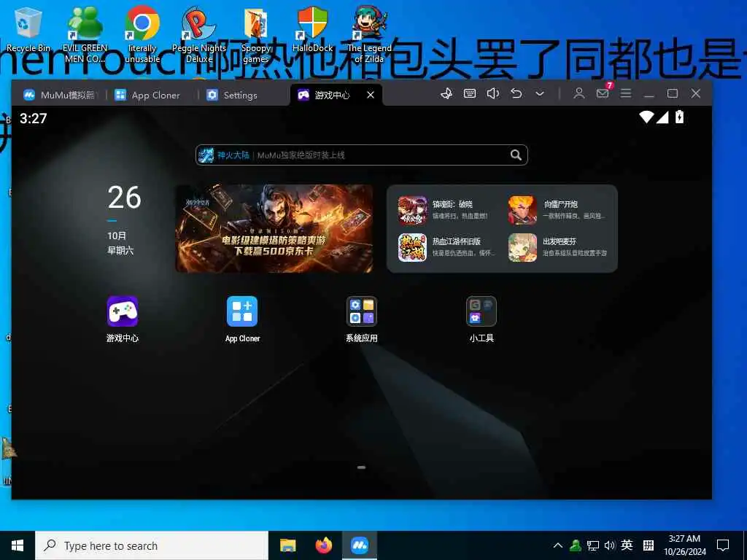Open the 向僵尸开炮 game entry
Viewport: 747px width, 560px height.
point(558,210)
